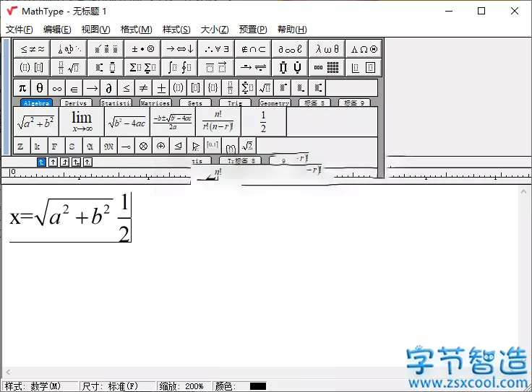Viewport: 532px width, 392px height.
Task: Open the products and set theory templates palette
Action: pyautogui.click(x=290, y=67)
